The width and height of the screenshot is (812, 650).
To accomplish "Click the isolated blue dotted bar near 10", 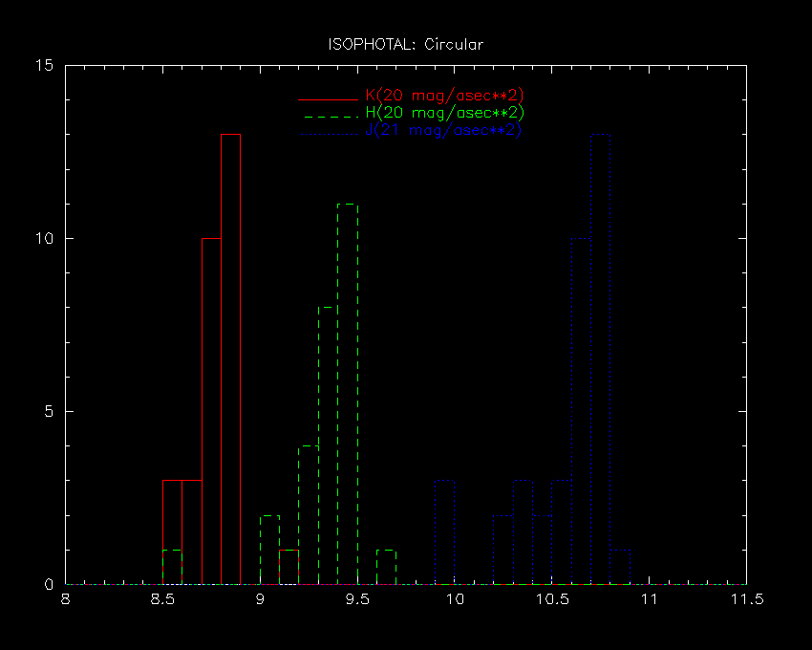I will (x=445, y=532).
